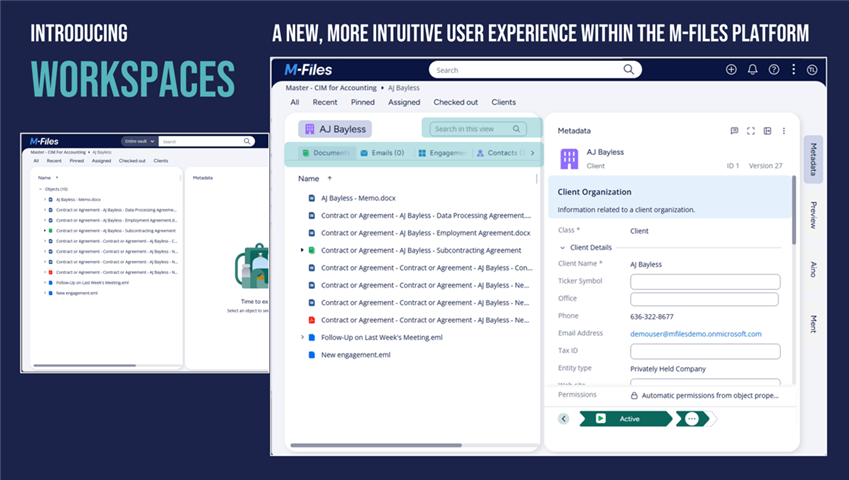Open the Engagements tab
Image resolution: width=849 pixels, height=480 pixels.
pos(442,153)
